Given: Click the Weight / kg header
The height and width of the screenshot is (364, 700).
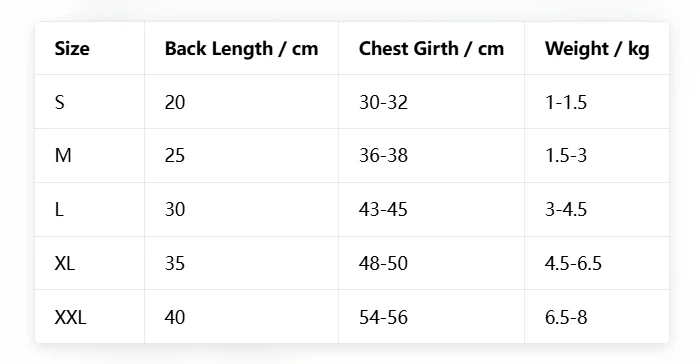Looking at the screenshot, I should click(597, 49).
